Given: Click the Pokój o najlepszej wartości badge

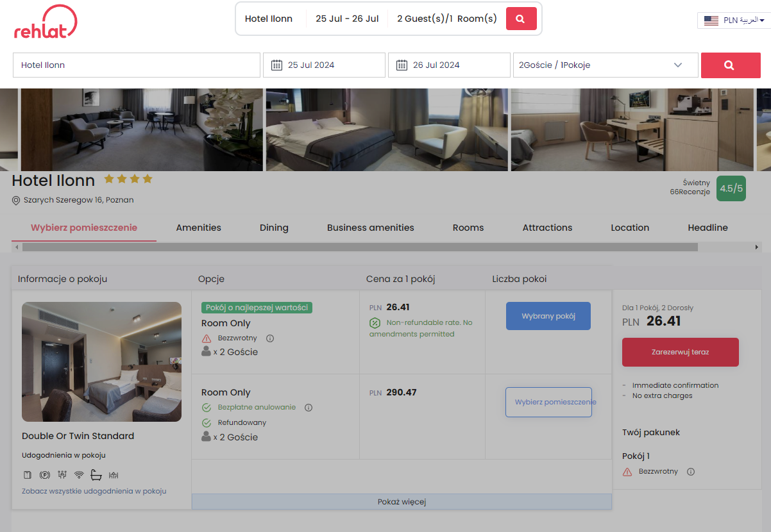Looking at the screenshot, I should coord(257,308).
